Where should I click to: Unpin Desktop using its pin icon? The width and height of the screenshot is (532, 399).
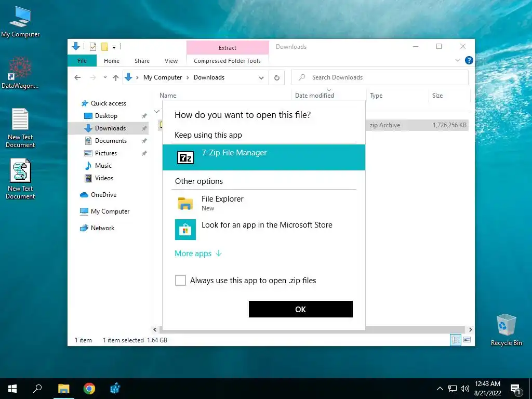(x=144, y=116)
